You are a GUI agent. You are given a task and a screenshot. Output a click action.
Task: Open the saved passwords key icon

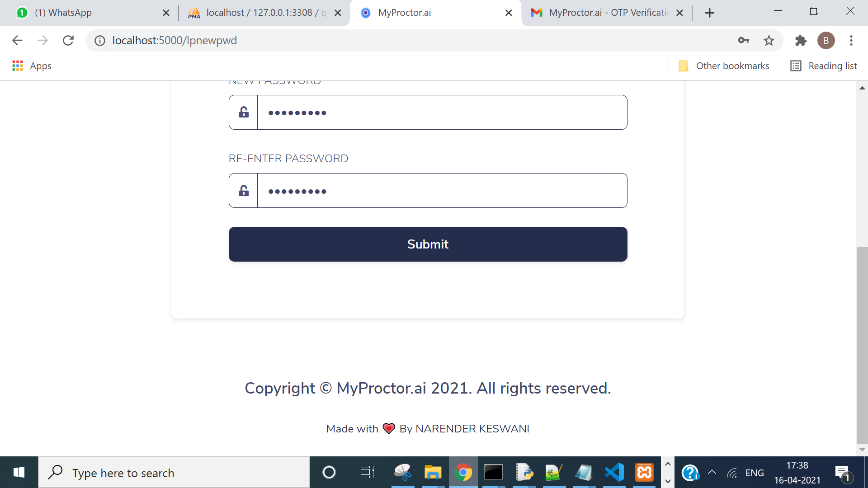coord(744,41)
